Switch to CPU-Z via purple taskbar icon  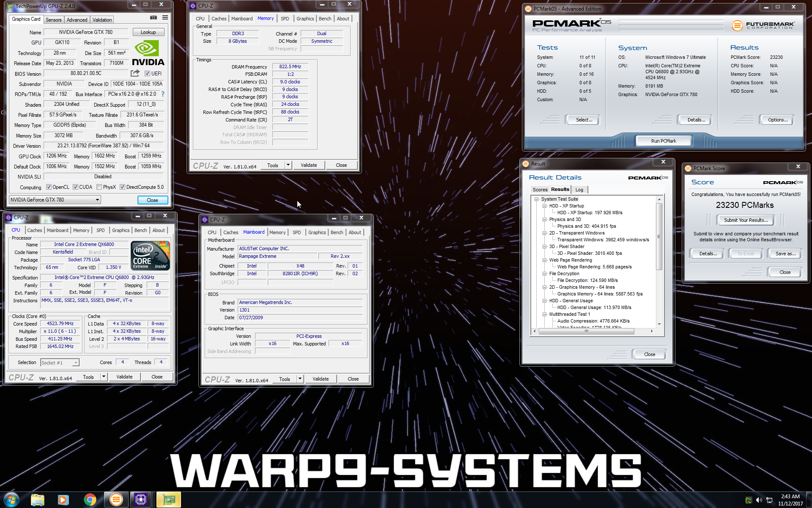pyautogui.click(x=141, y=500)
